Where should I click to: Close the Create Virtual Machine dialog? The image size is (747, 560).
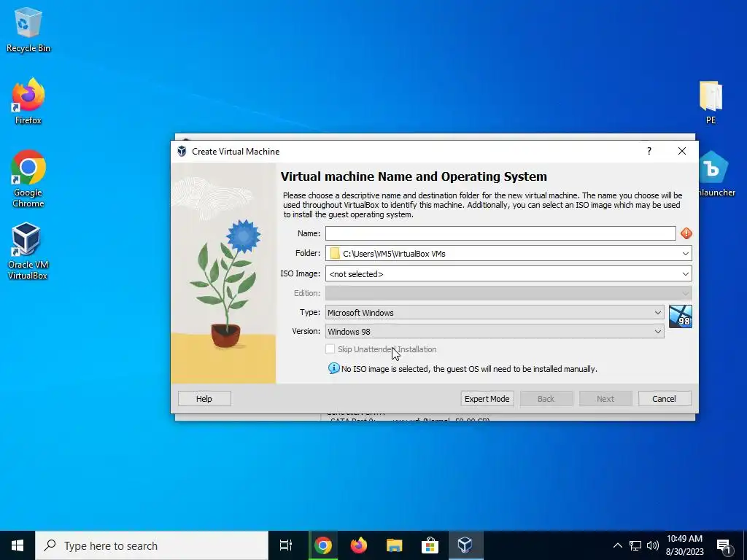click(x=682, y=151)
